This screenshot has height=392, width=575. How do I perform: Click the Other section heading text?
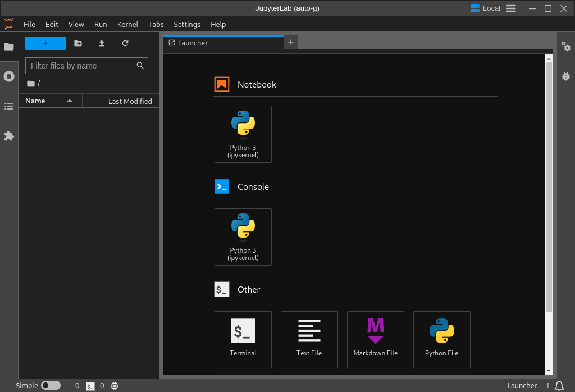click(249, 290)
